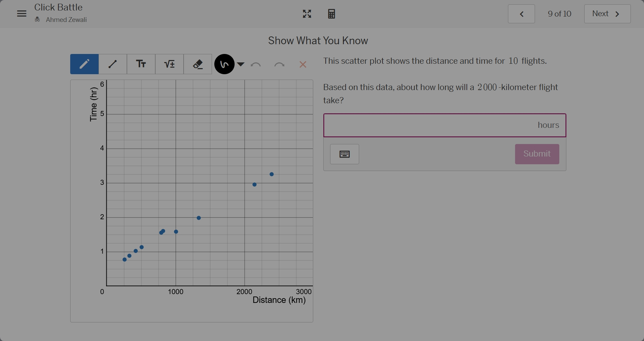
Task: Activate the Eraser tool
Action: (x=198, y=64)
